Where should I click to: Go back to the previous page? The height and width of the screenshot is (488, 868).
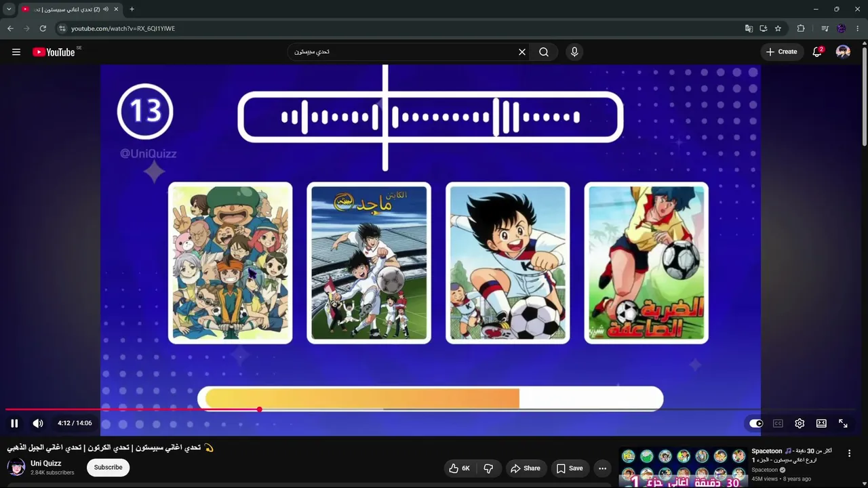[10, 28]
